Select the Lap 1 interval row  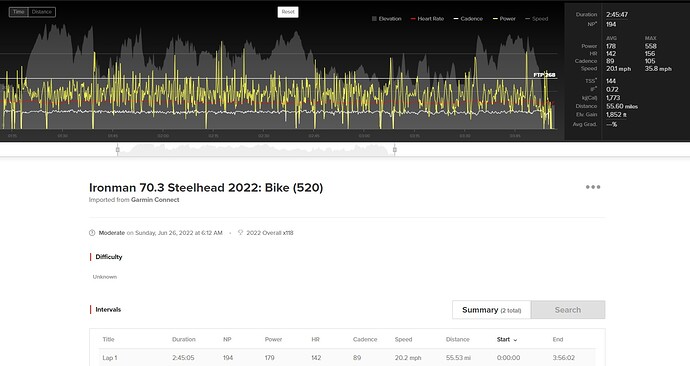(x=347, y=358)
